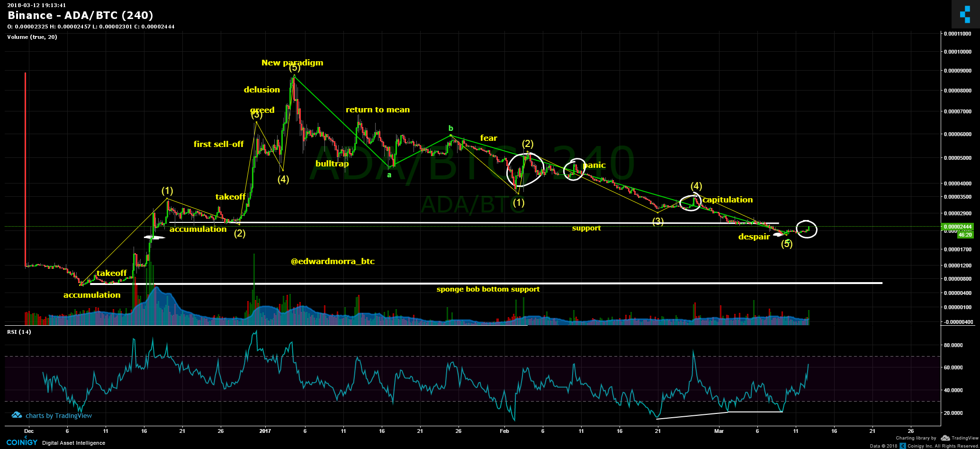This screenshot has height=449, width=980.
Task: Click the green wave label 'a'
Action: (x=389, y=175)
